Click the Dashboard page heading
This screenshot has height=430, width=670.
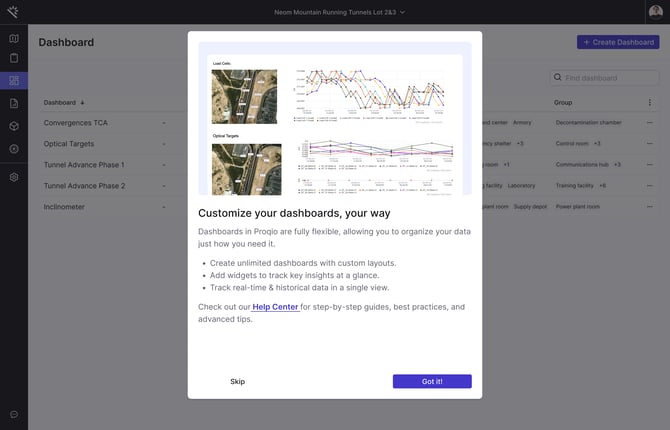(66, 42)
